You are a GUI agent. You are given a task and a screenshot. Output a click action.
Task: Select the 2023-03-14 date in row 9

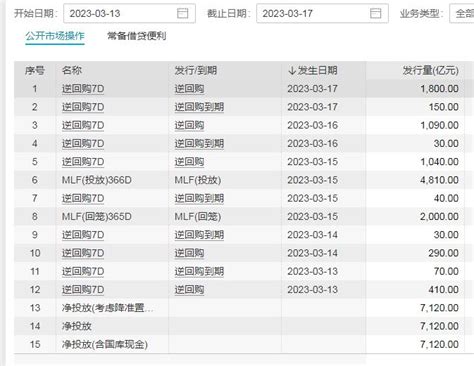313,235
